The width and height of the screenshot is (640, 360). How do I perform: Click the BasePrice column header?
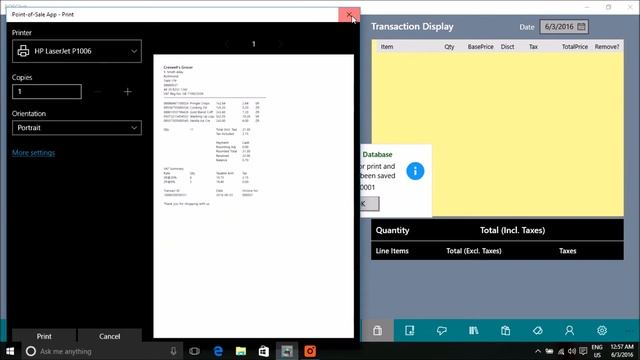click(x=480, y=47)
